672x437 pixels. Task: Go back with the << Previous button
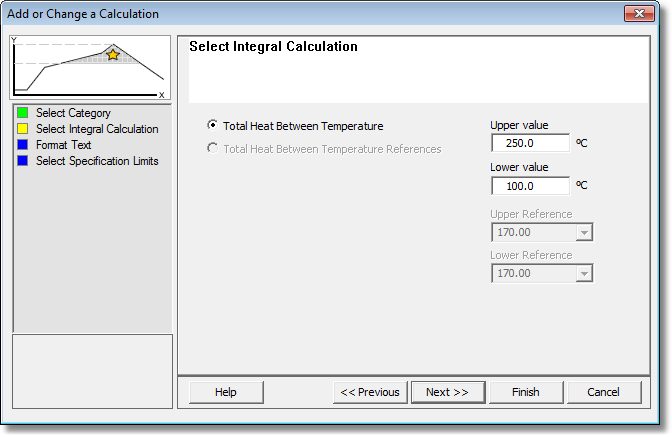point(370,392)
